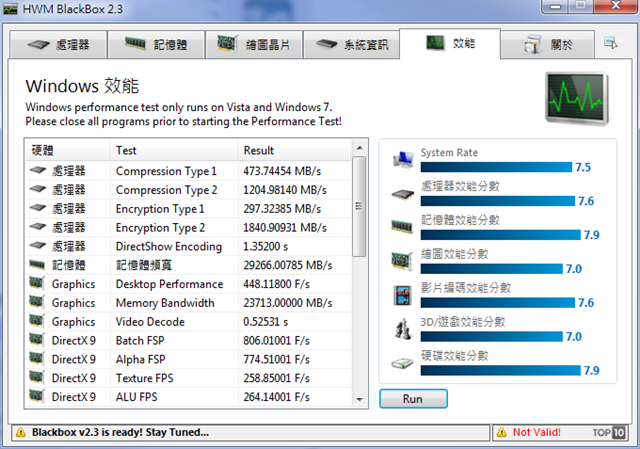
Task: Click the 23713.00000 MB/s result value
Action: pos(288,302)
